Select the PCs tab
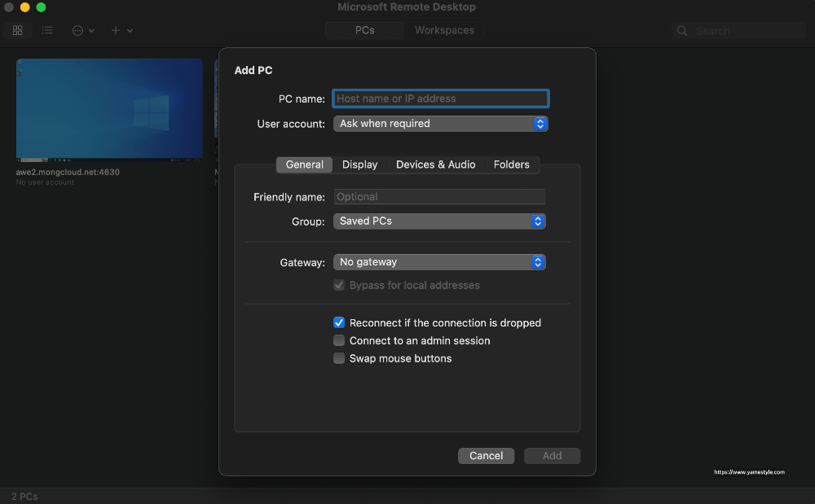The height and width of the screenshot is (504, 815). point(365,31)
